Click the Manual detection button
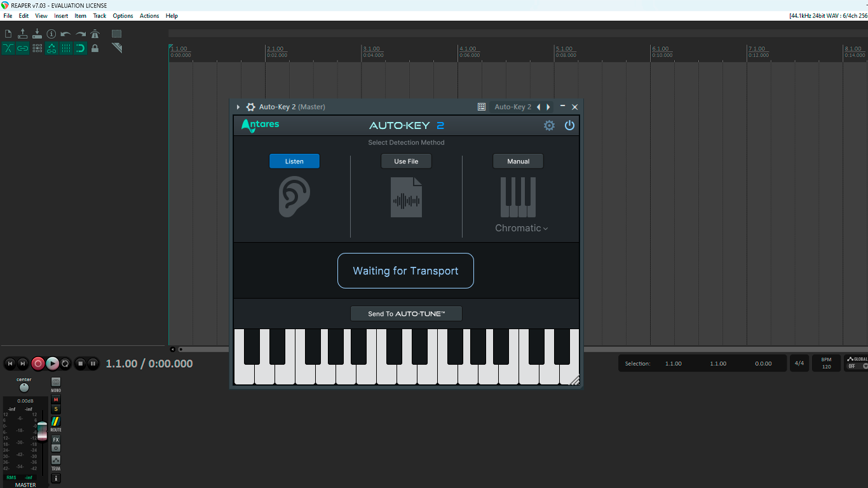The image size is (868, 488). (x=518, y=161)
